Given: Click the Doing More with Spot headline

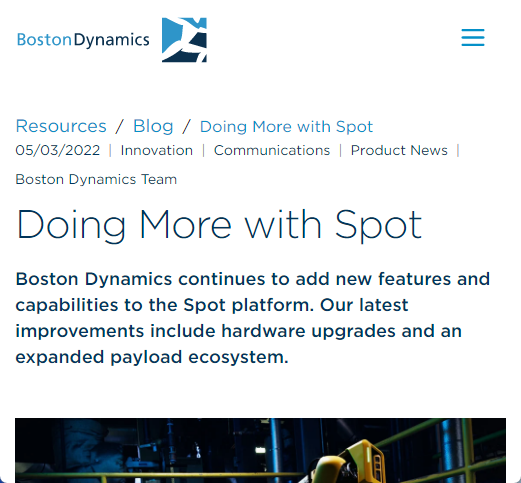Looking at the screenshot, I should tap(219, 225).
